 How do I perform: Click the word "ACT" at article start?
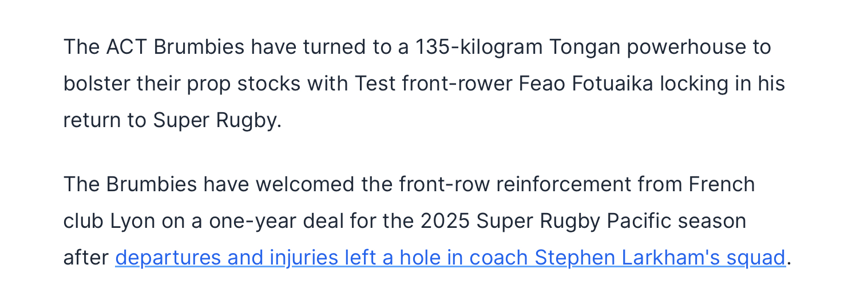click(126, 47)
